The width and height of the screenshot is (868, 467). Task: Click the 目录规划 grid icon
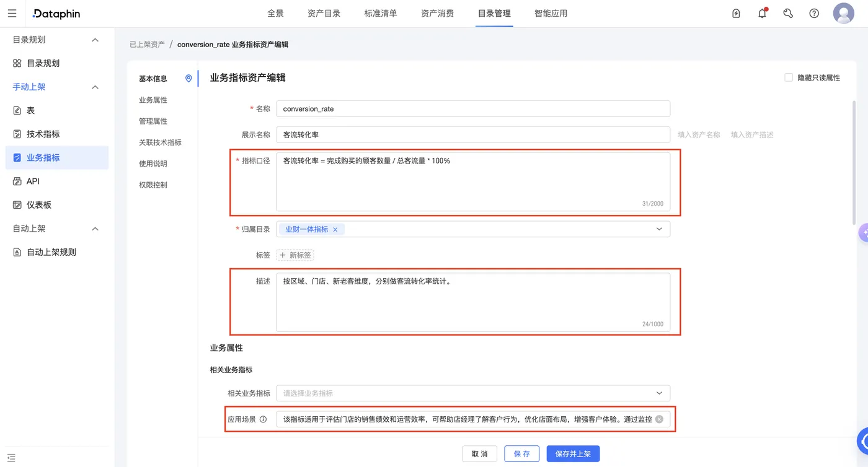tap(17, 63)
